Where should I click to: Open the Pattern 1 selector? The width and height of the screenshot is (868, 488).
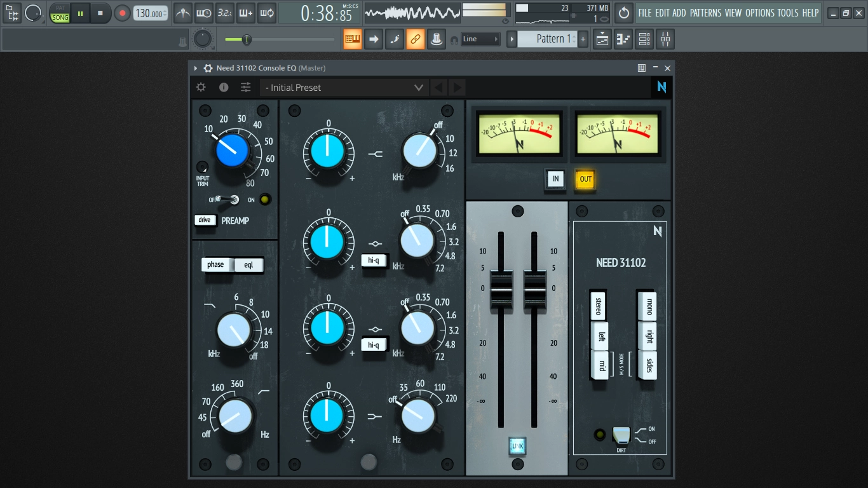click(x=547, y=39)
